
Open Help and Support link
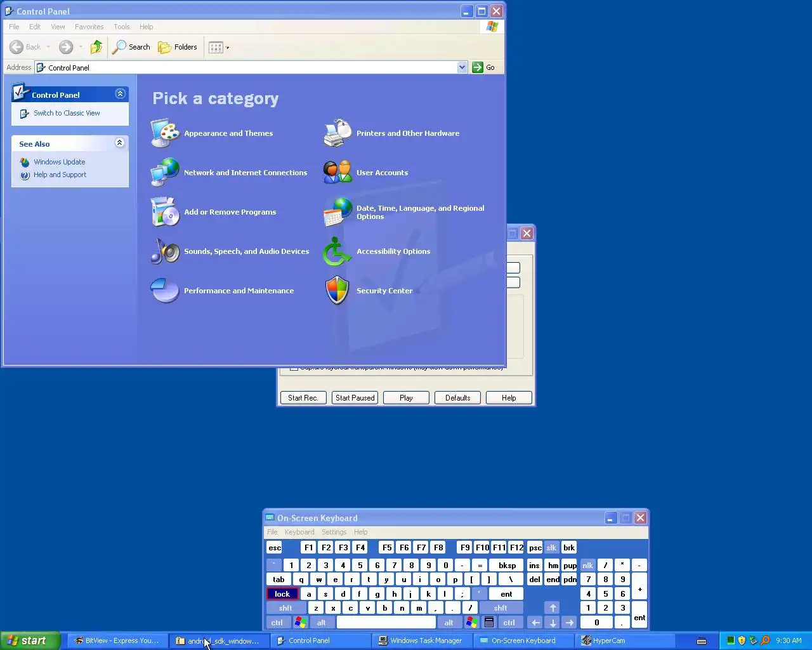[x=60, y=175]
